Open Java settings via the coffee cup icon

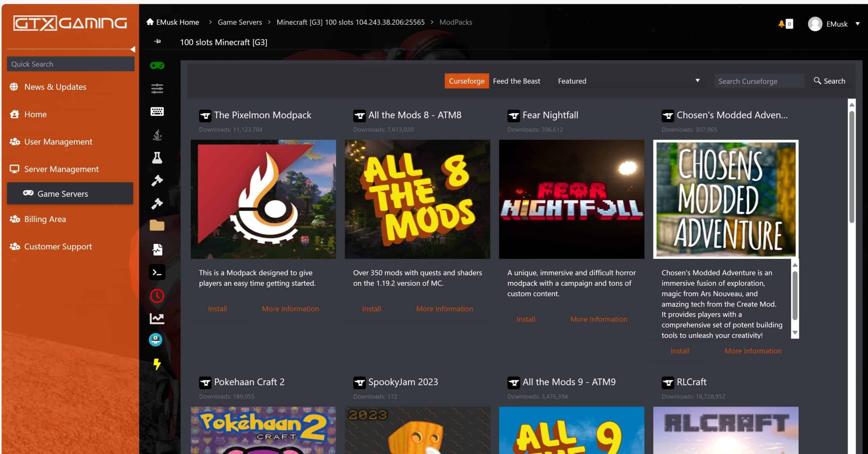[x=157, y=135]
